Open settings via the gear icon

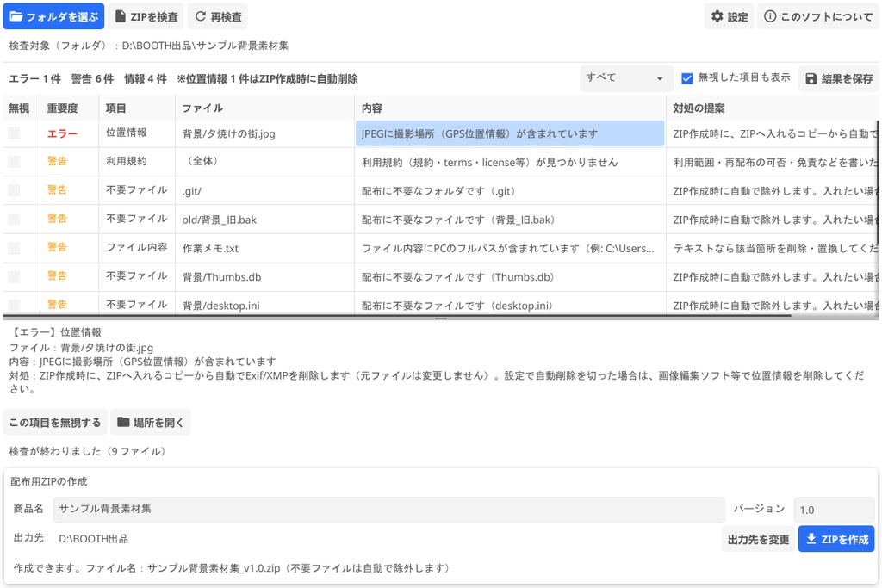coord(717,16)
